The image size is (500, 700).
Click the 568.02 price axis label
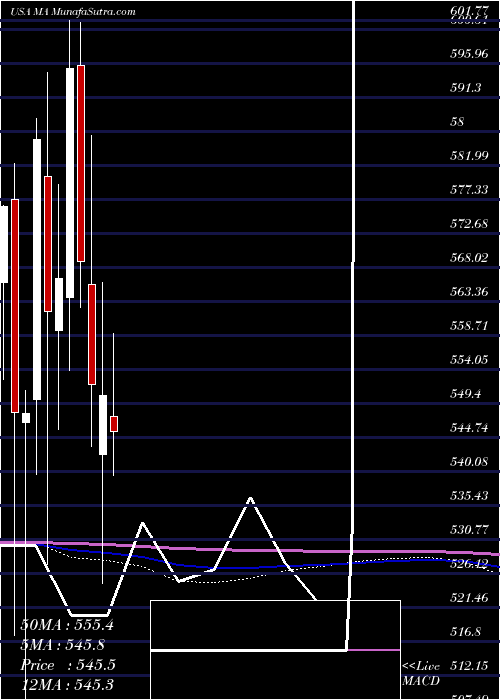tap(468, 258)
